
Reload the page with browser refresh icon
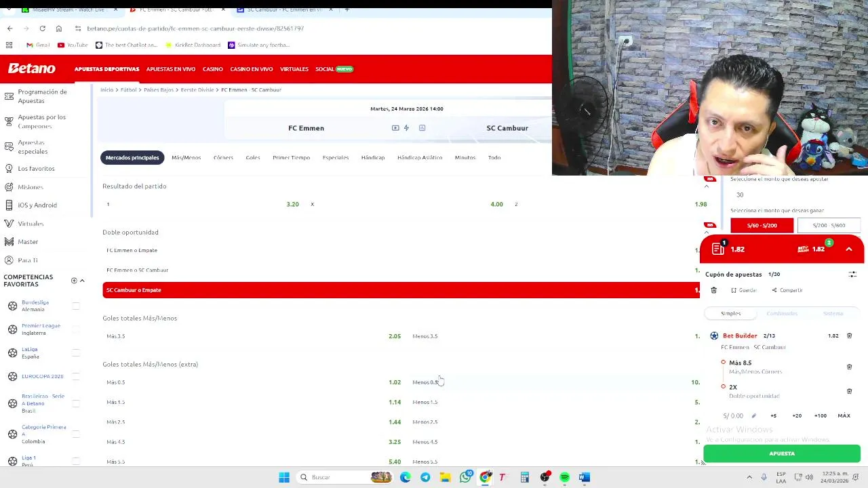tap(42, 28)
